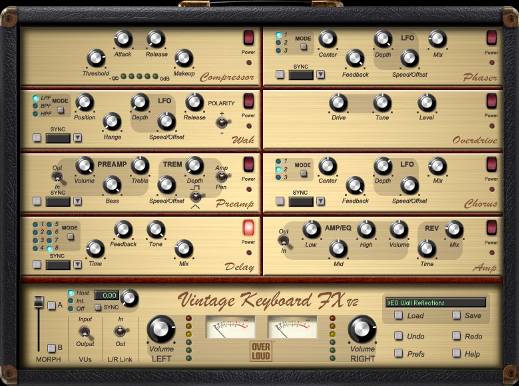Image resolution: width=519 pixels, height=386 pixels.
Task: Click the Delay Time knob
Action: (95, 248)
